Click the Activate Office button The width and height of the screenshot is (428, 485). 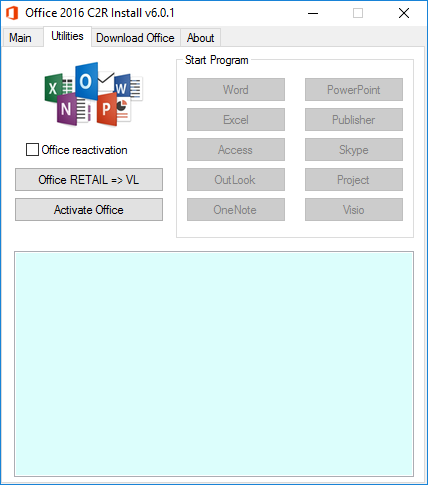click(89, 210)
